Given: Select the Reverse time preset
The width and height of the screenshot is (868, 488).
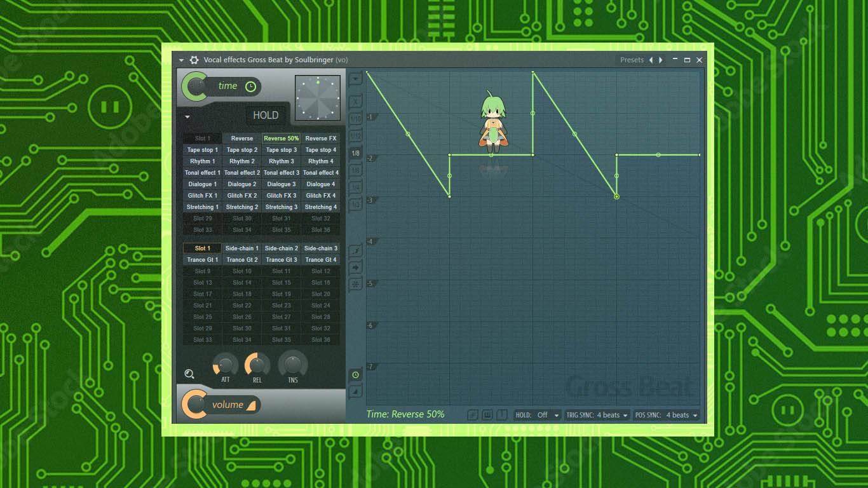Looking at the screenshot, I should 242,139.
